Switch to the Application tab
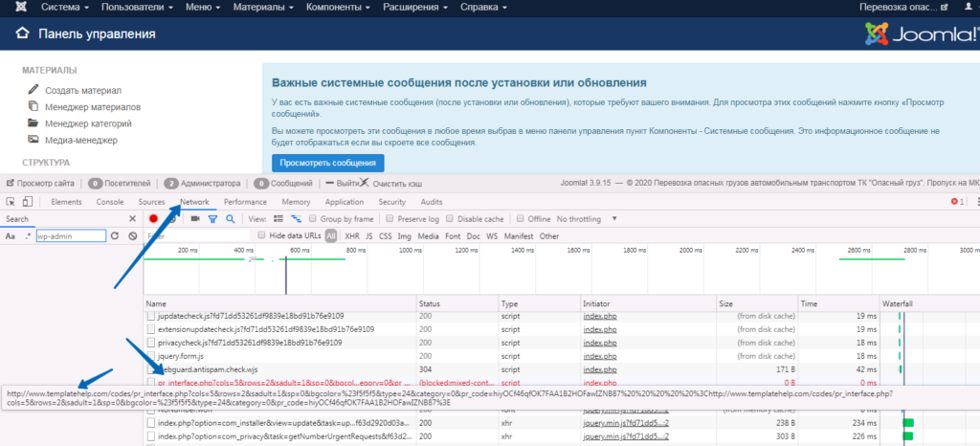This screenshot has height=446, width=980. (x=345, y=202)
